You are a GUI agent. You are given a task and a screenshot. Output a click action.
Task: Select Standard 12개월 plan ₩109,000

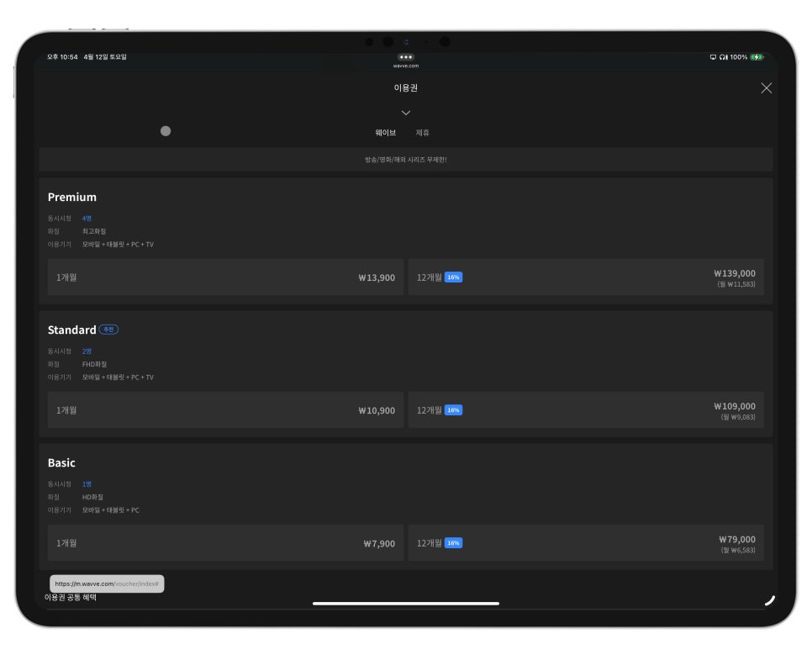pyautogui.click(x=586, y=409)
